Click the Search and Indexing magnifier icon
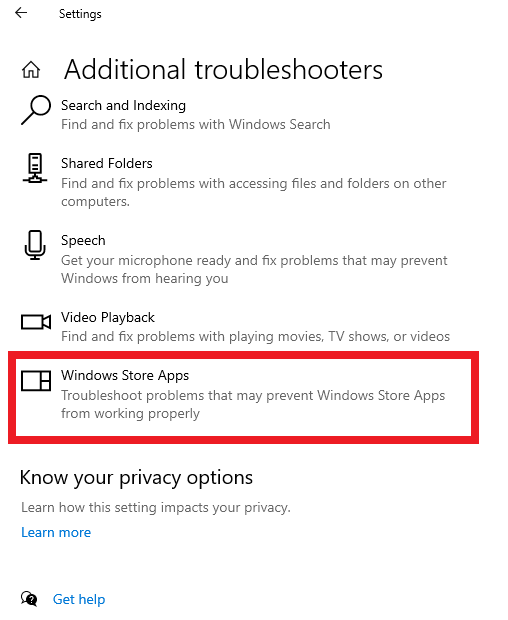The height and width of the screenshot is (620, 508). [36, 110]
